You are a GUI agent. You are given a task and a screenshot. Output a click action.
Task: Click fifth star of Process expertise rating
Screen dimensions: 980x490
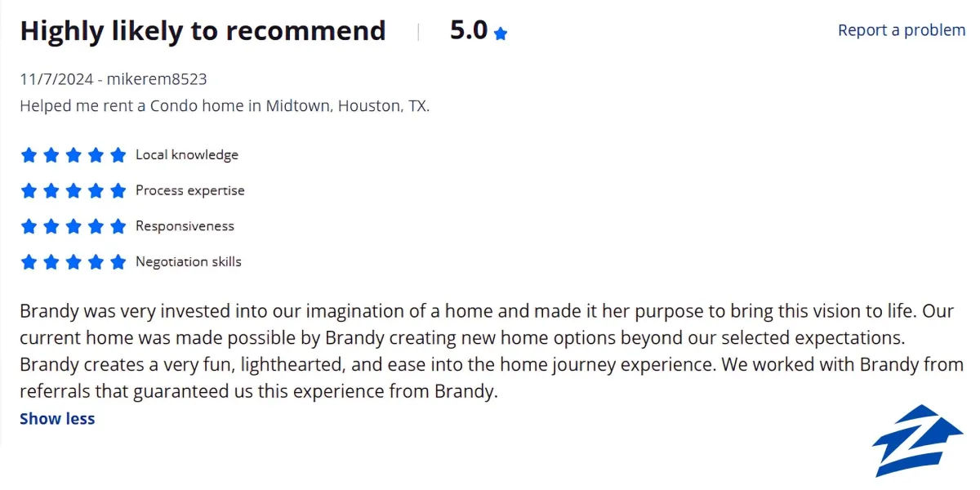coord(118,191)
